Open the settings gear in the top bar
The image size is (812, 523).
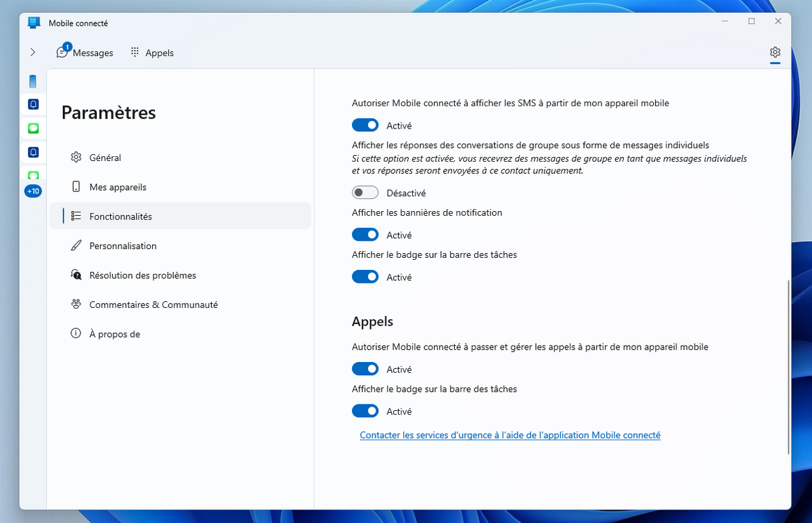tap(775, 52)
